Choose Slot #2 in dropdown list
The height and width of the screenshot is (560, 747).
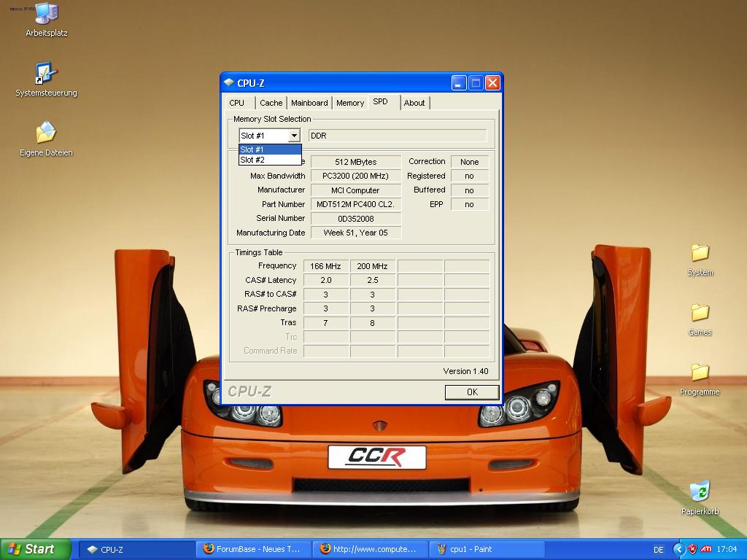[x=270, y=160]
